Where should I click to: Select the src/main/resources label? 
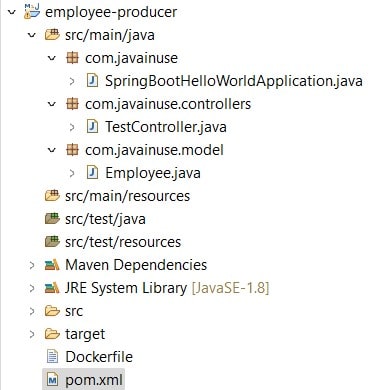pyautogui.click(x=127, y=196)
